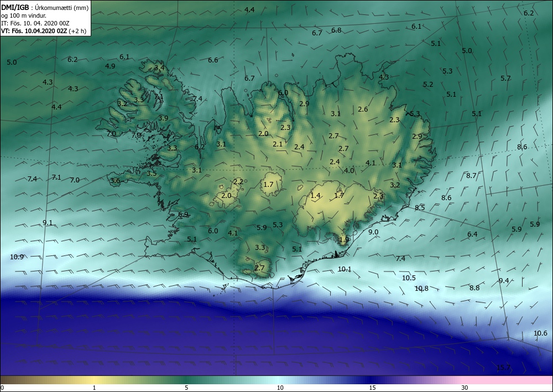Click the map value '2.6'
This screenshot has width=553, height=392.
pos(363,109)
